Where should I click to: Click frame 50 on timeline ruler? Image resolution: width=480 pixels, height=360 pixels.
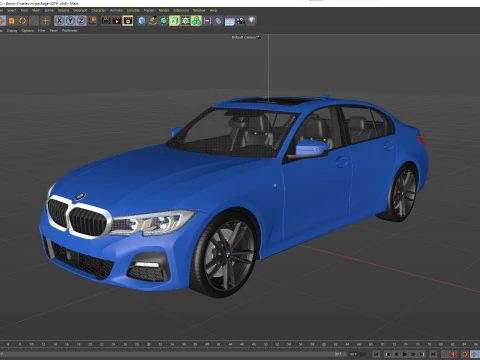(266, 344)
